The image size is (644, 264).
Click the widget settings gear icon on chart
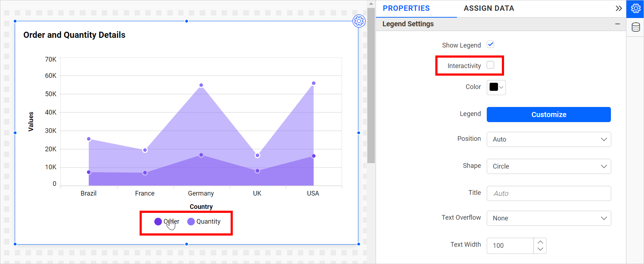359,21
